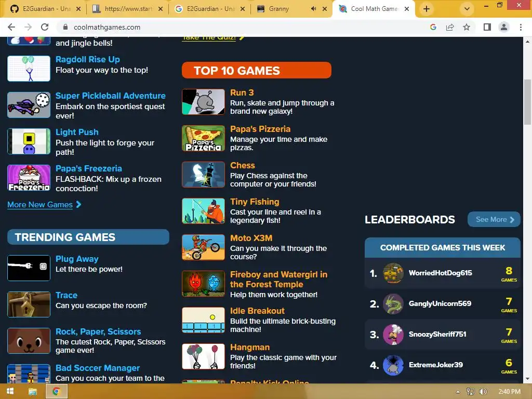Click the Top 10 Games header
The width and height of the screenshot is (532, 399).
point(257,70)
